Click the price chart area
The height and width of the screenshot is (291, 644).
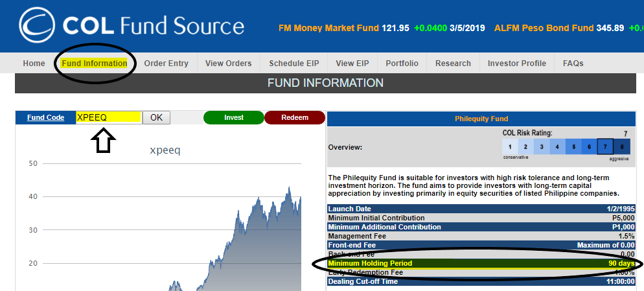pos(172,227)
